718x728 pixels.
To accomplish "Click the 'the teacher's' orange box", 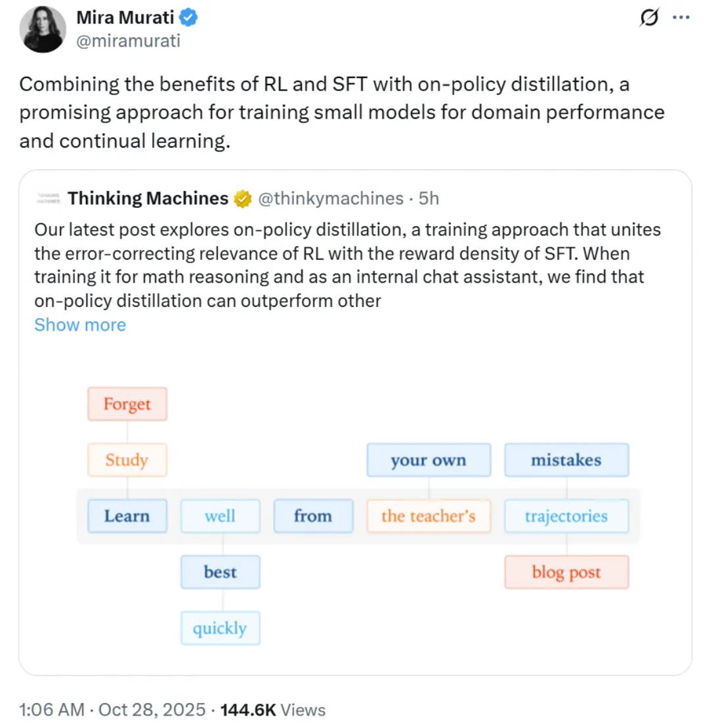I will pyautogui.click(x=429, y=516).
